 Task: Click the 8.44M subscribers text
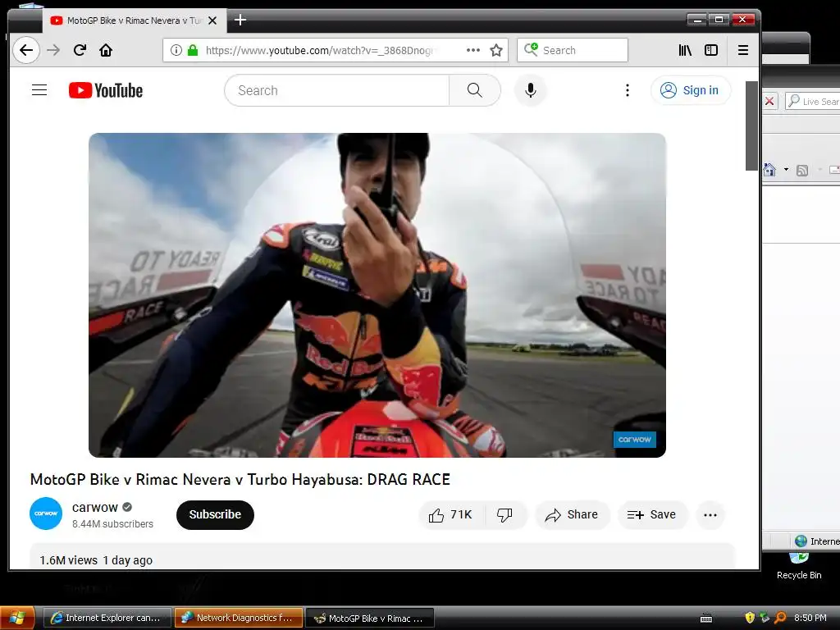(x=112, y=524)
